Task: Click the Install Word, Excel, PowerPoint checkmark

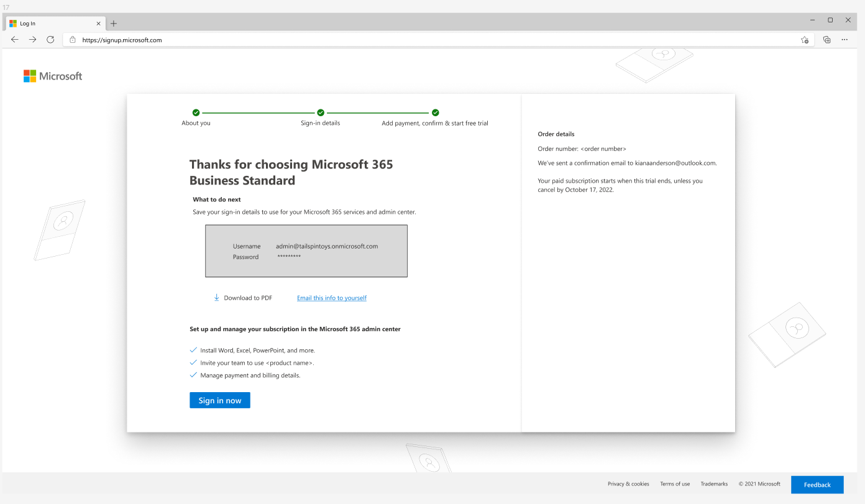Action: pyautogui.click(x=193, y=350)
